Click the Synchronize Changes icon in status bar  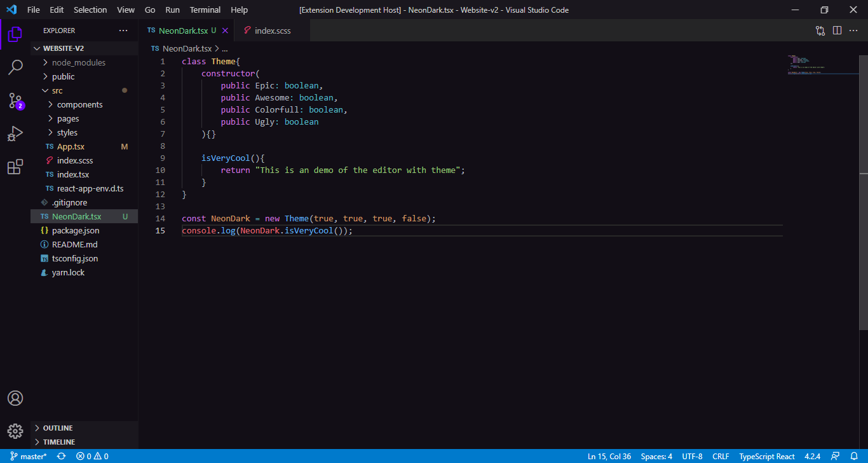pos(61,456)
